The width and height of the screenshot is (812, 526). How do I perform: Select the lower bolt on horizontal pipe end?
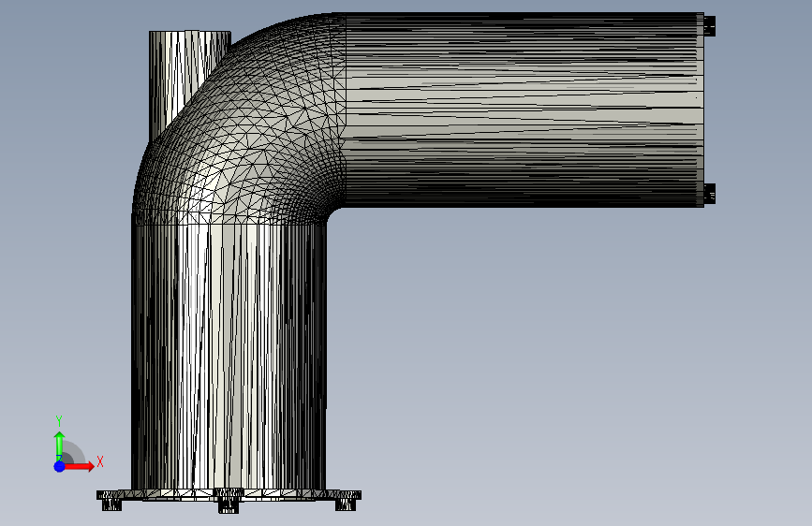pyautogui.click(x=710, y=194)
